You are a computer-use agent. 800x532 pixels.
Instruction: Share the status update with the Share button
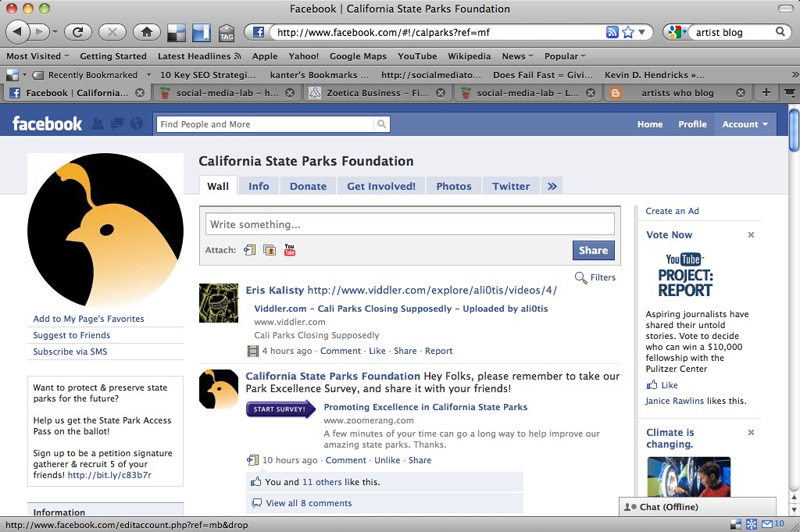[593, 250]
